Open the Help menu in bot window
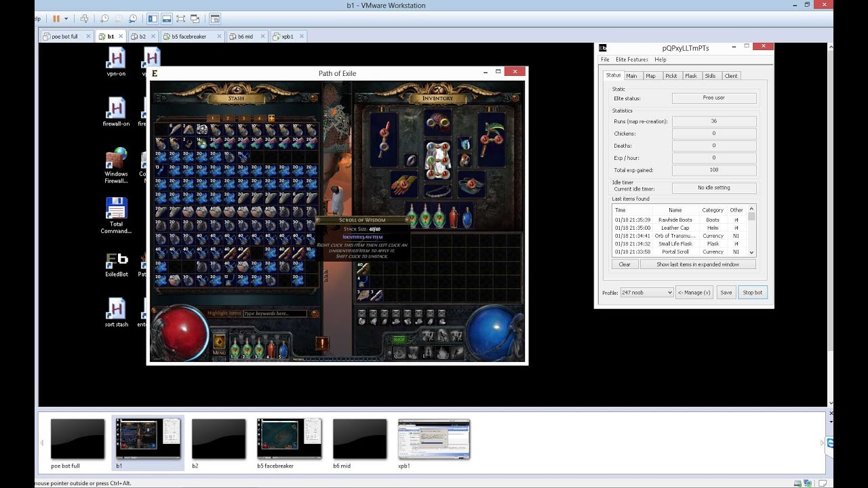The height and width of the screenshot is (488, 868). point(660,60)
